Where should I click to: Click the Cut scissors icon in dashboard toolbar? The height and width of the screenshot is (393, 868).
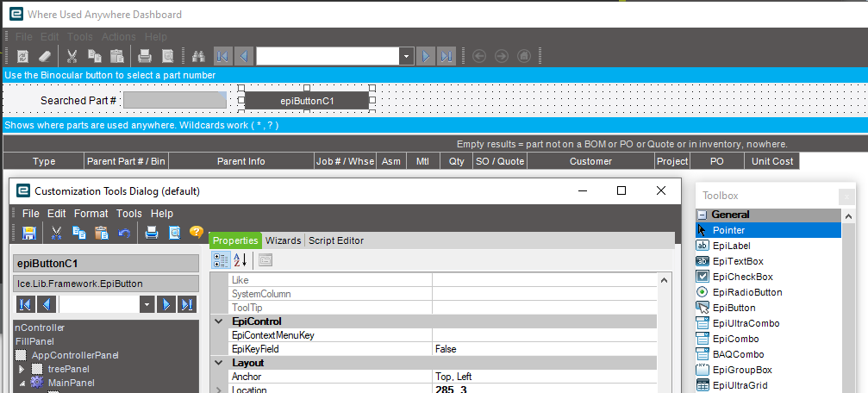(x=72, y=56)
